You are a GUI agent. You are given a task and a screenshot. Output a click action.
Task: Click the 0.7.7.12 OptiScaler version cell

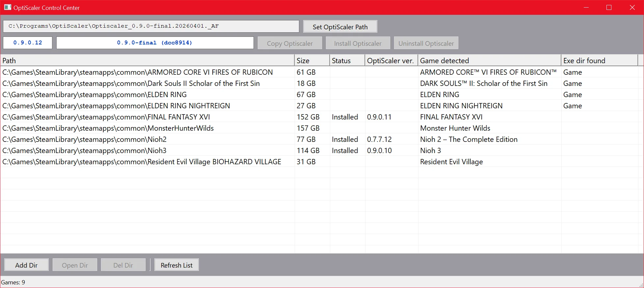tap(379, 139)
